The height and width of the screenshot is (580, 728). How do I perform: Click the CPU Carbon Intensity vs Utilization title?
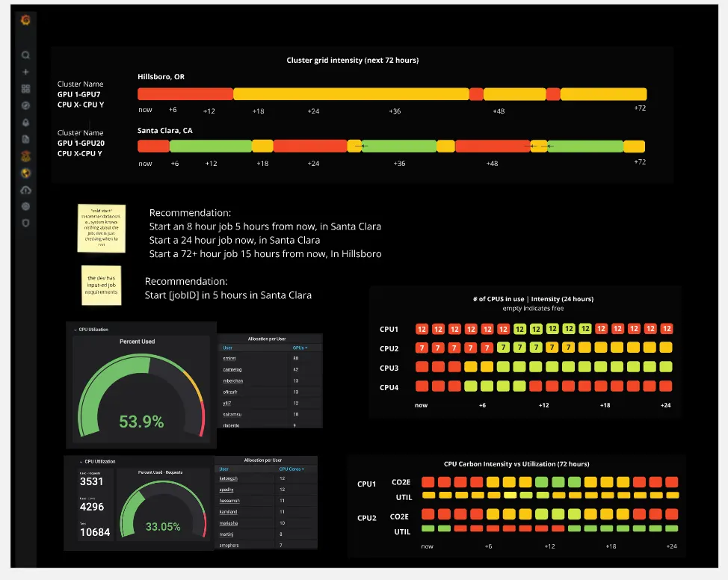516,464
